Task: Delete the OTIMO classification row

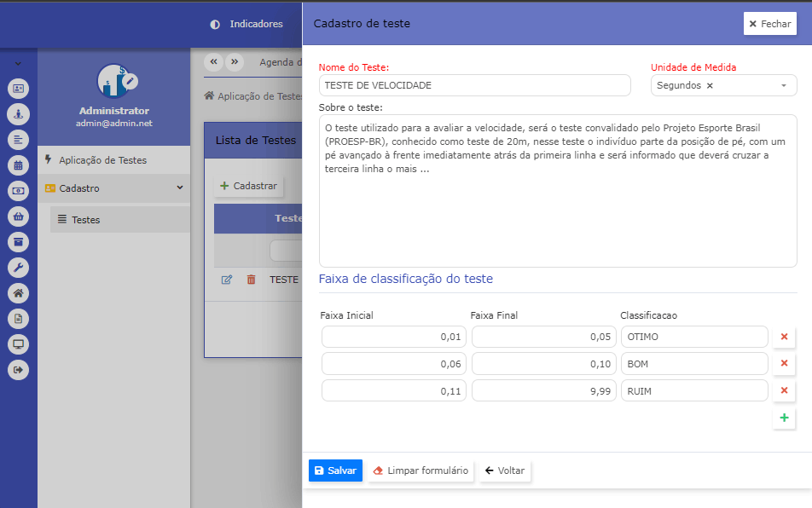Action: [783, 337]
